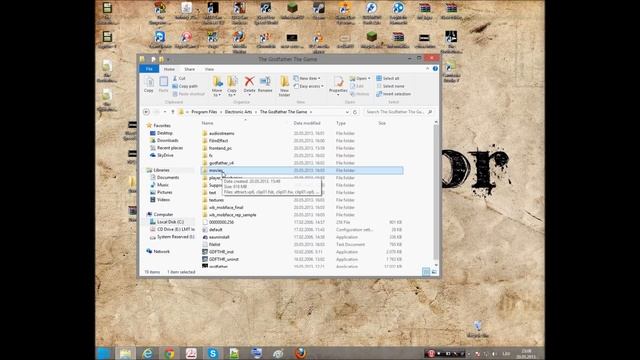Switch to the Share ribbon tab
Screen dimensions: 640x360
pyautogui.click(x=189, y=69)
